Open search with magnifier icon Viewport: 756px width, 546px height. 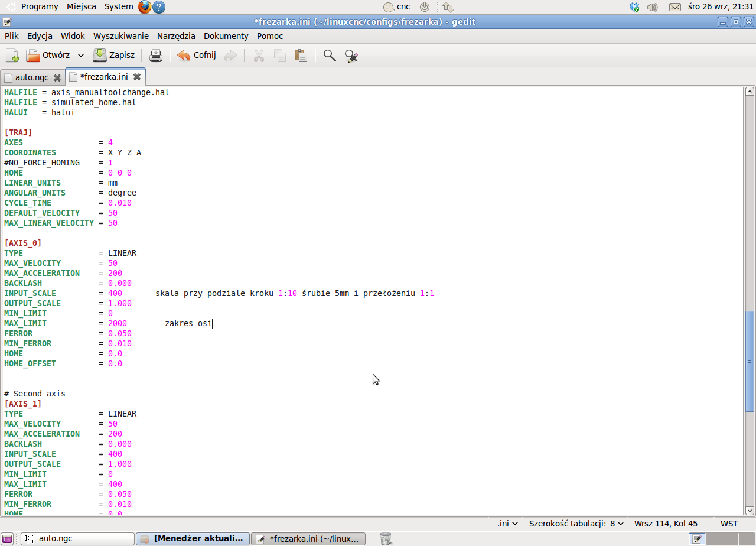[330, 56]
